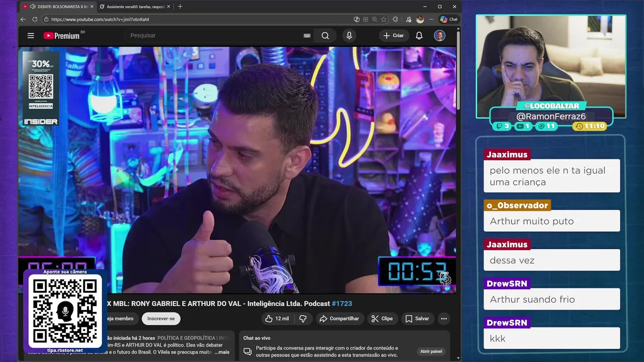Click the Kick count badge showing 11
Screen dimensions: 644x362
[x=546, y=126]
